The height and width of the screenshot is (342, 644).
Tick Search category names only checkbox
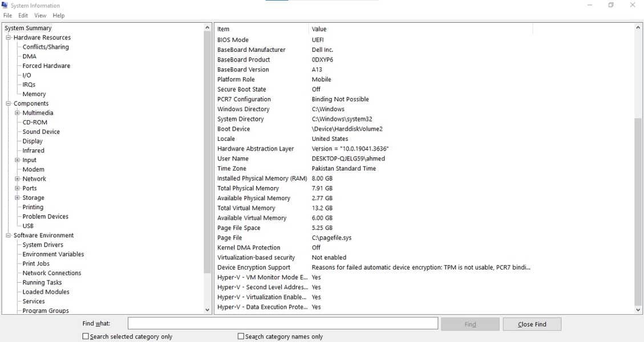(x=241, y=336)
